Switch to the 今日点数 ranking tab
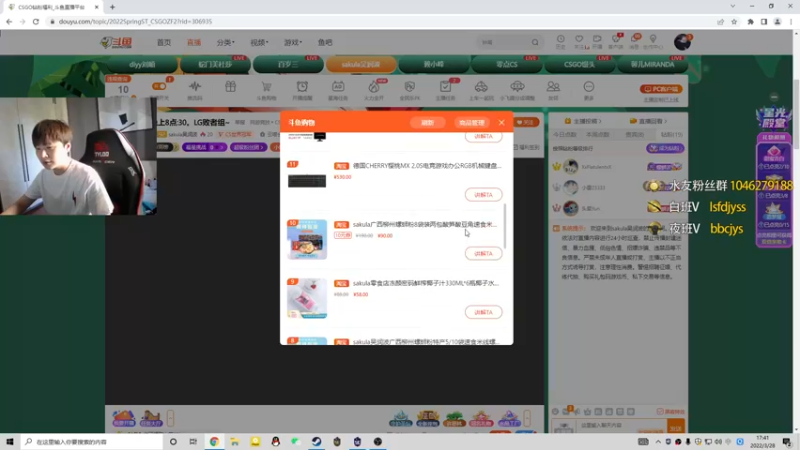800x450 pixels. pos(565,135)
